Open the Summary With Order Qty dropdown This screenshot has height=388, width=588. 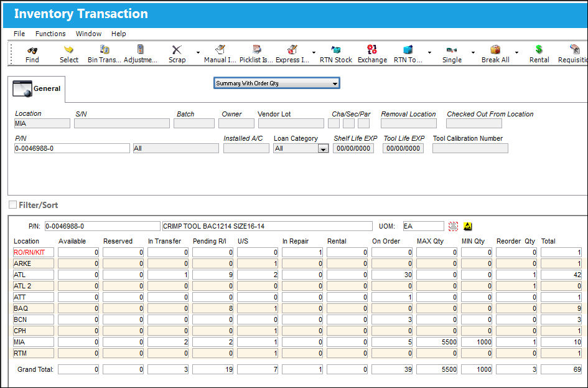[277, 83]
